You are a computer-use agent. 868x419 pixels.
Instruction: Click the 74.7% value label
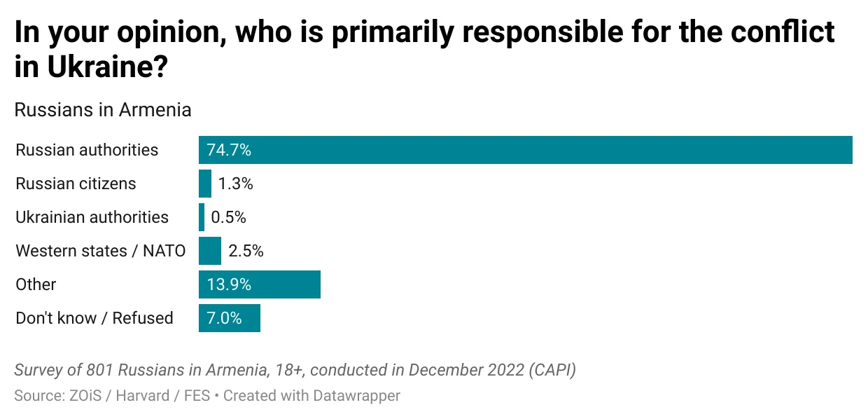[x=229, y=150]
